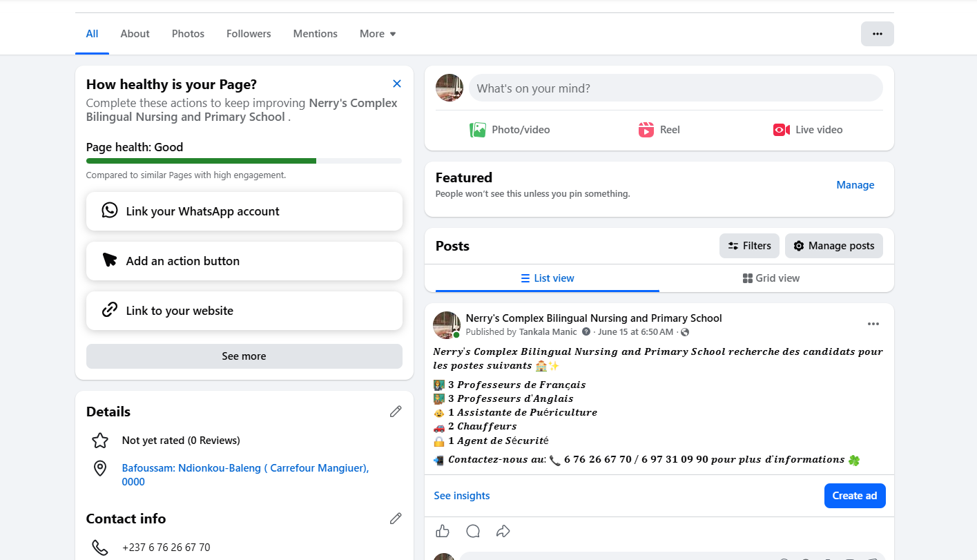The height and width of the screenshot is (560, 977).
Task: Click the Page health: Good label
Action: tap(135, 147)
